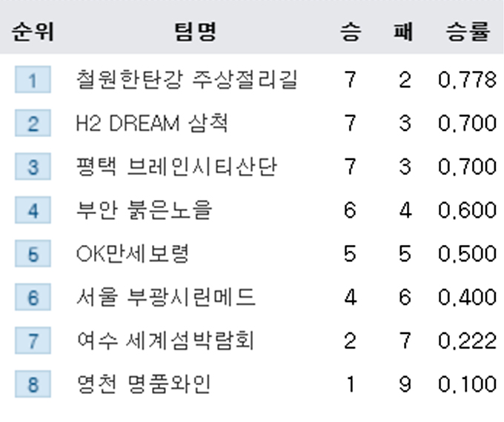Click the rank 4 badge icon

[x=33, y=210]
